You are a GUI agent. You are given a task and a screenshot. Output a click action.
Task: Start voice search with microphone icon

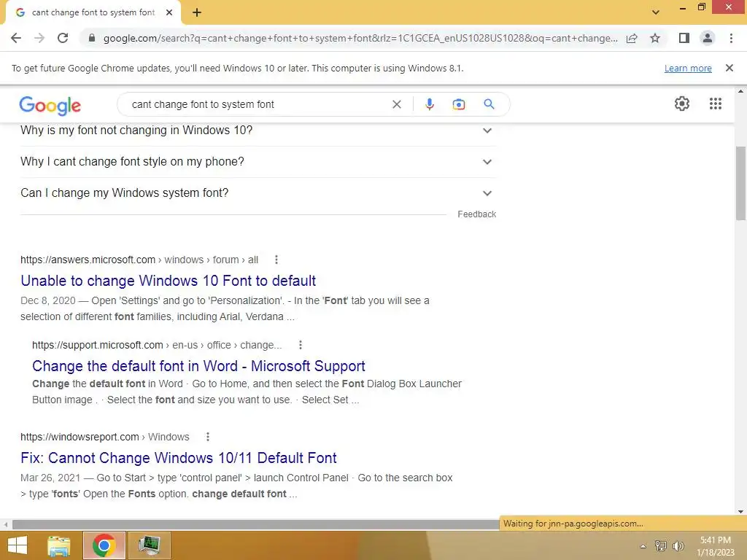coord(429,104)
